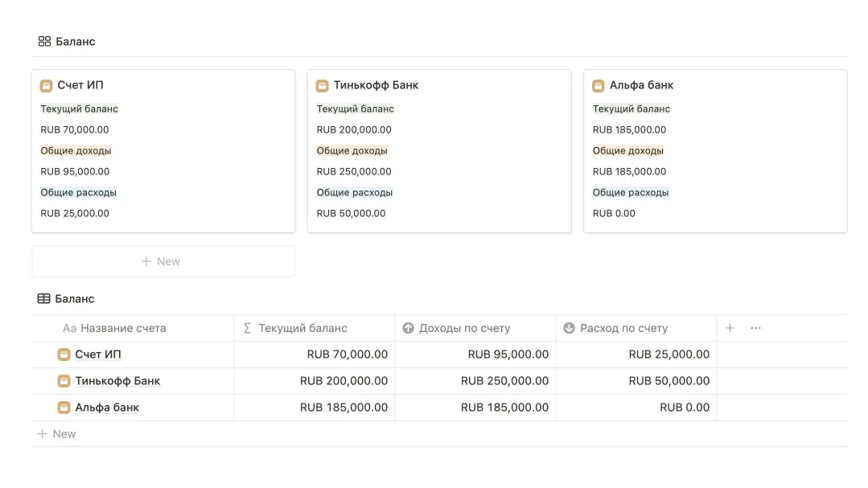Switch to the Баланс gallery view tab
Screen dimensions: 868x488
coord(75,41)
